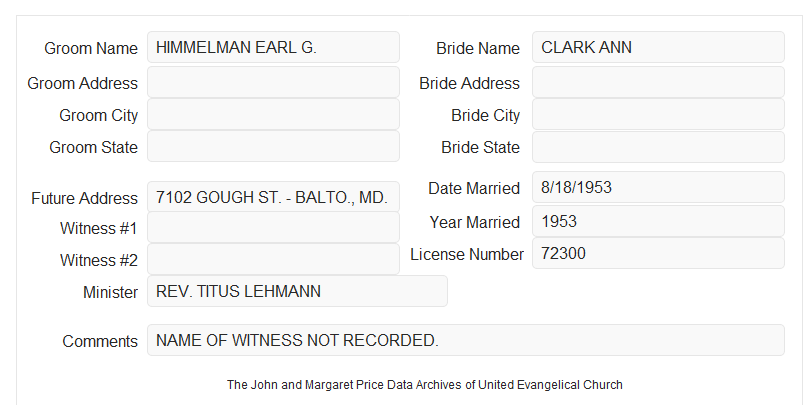Focus the Year Married field showing 1953

[x=658, y=221]
